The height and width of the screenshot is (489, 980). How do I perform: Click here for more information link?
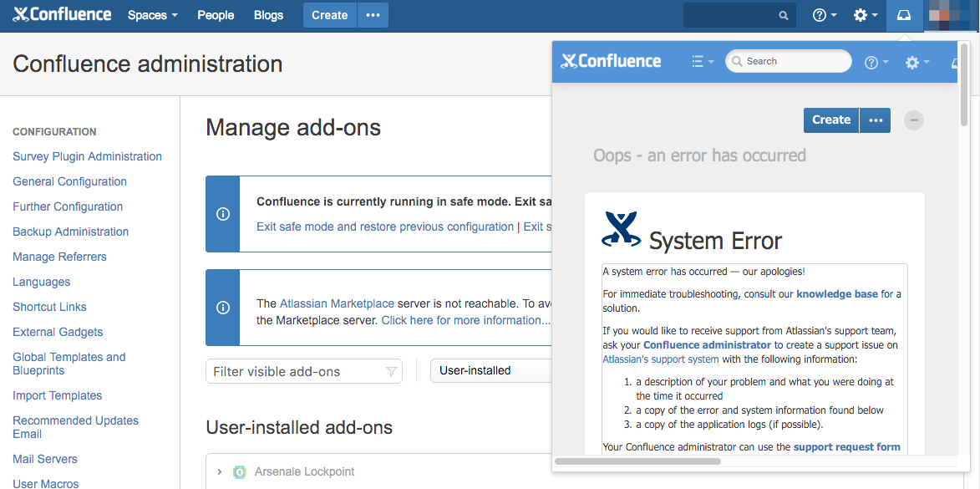coord(465,320)
